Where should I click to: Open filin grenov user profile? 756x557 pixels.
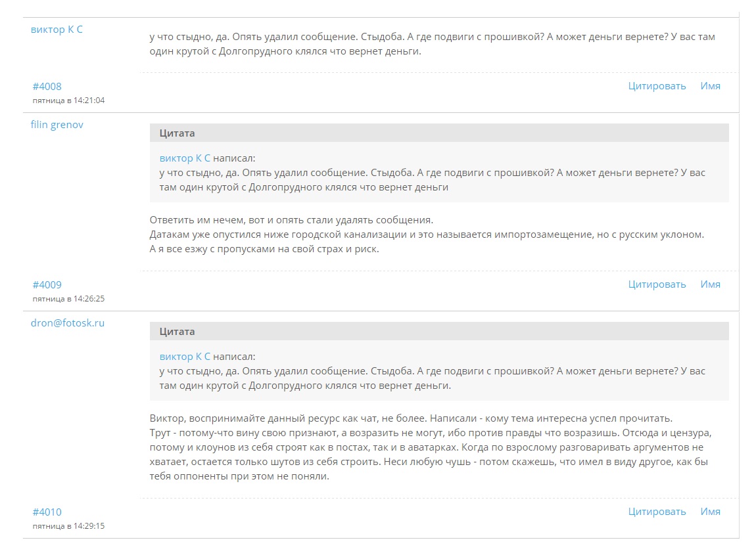(57, 125)
